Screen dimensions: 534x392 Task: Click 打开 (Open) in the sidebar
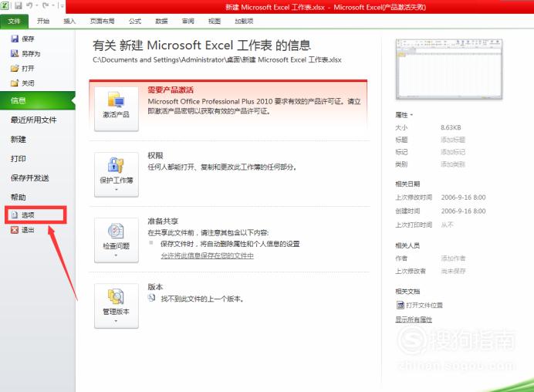(22, 69)
